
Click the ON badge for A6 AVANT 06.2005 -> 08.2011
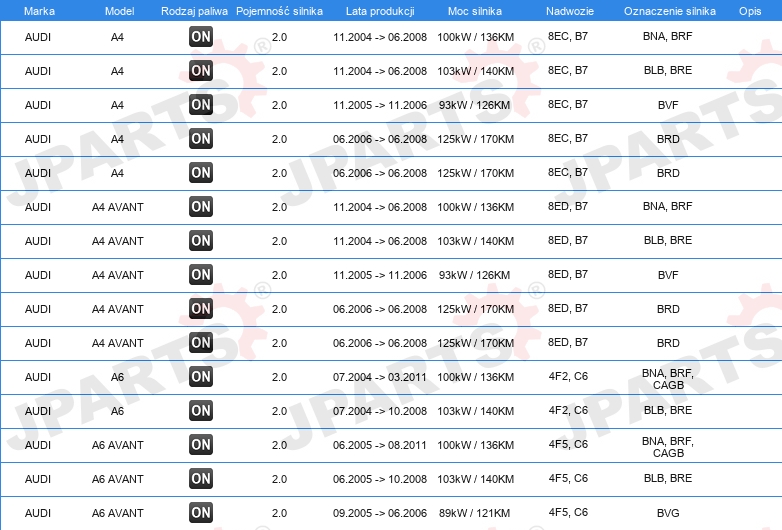click(x=201, y=445)
